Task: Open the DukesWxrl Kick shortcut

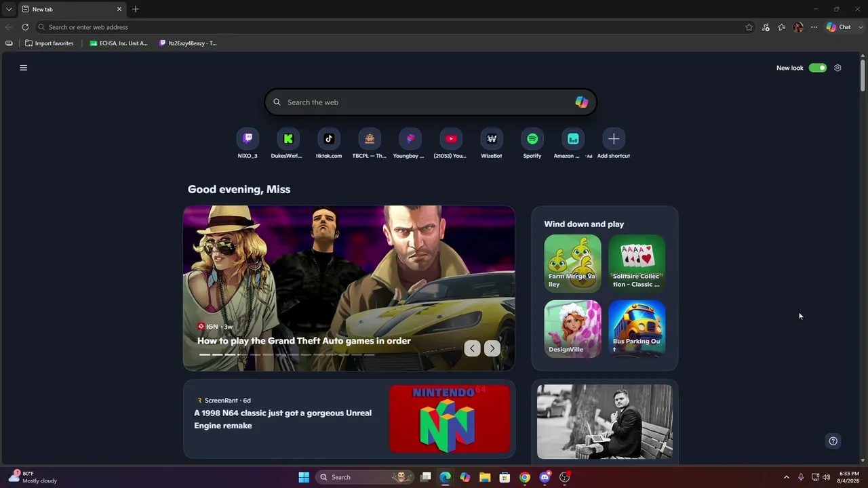Action: (x=288, y=139)
